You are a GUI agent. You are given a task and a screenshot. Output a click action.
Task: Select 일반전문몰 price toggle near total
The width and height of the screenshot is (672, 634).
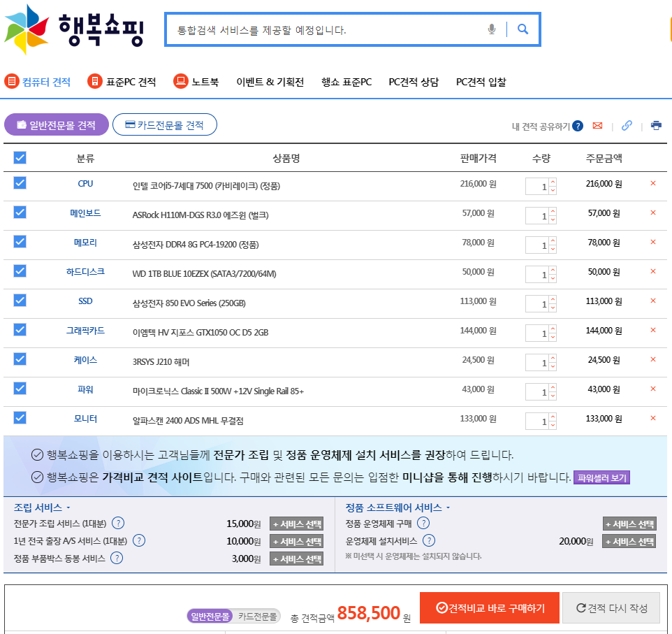(x=210, y=617)
